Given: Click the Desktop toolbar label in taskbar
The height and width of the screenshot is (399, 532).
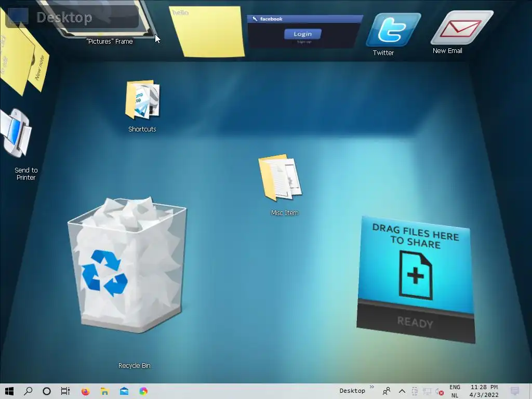Looking at the screenshot, I should (352, 391).
